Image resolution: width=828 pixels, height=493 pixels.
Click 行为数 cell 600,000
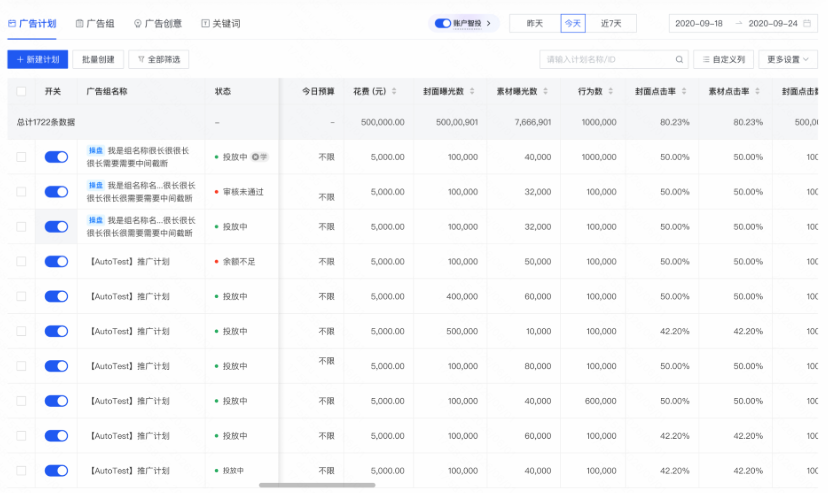[x=600, y=401]
